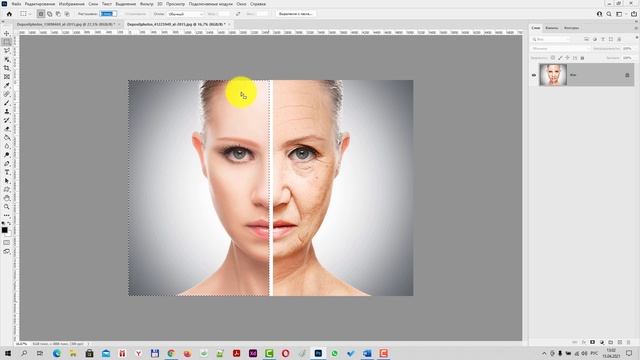The image size is (640, 360).
Task: Enable Subtract from Selection mode
Action: 58,14
